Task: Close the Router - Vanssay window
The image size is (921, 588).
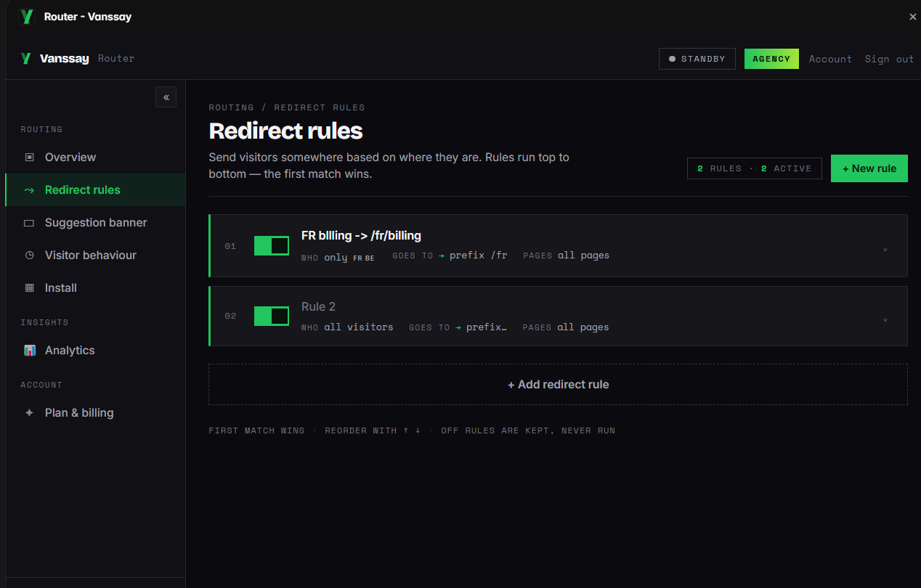Action: pos(913,16)
